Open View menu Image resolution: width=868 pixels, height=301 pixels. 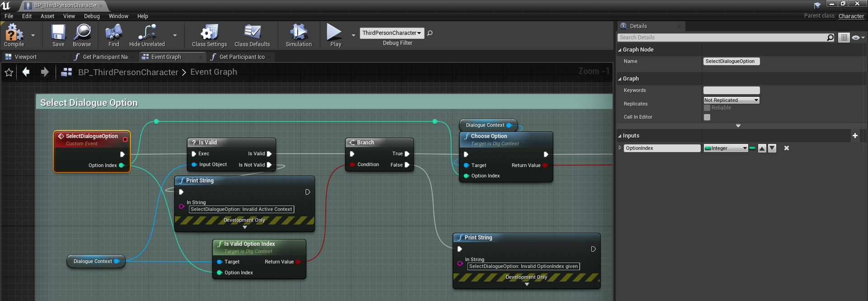(69, 16)
